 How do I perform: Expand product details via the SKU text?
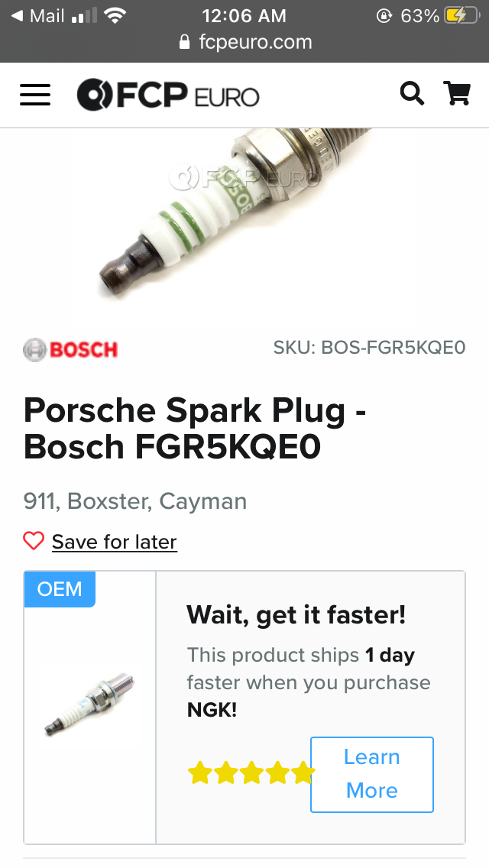(x=369, y=348)
